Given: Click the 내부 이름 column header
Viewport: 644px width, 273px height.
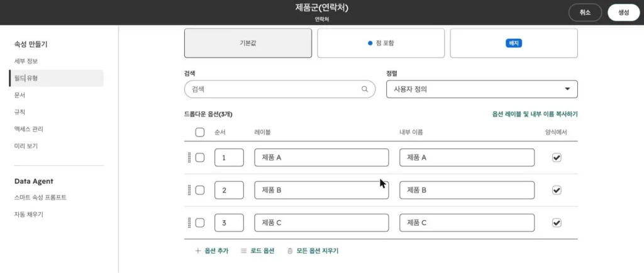Looking at the screenshot, I should pyautogui.click(x=411, y=132).
